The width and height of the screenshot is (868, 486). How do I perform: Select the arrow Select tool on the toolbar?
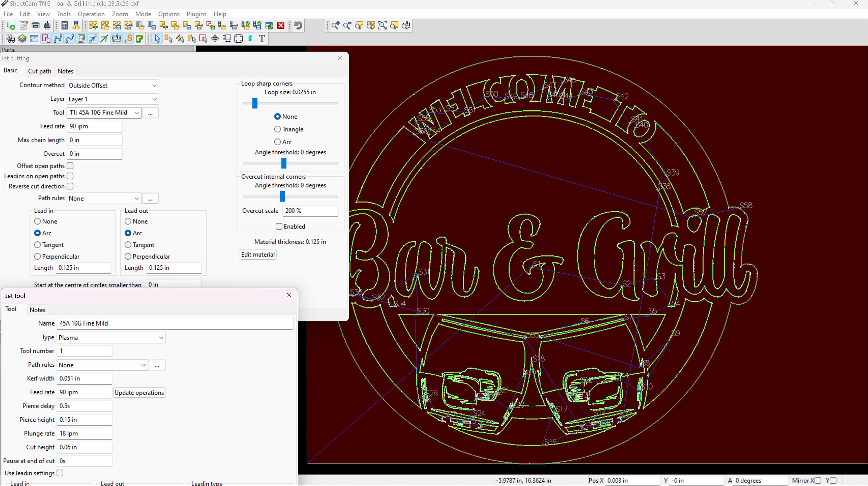pos(157,39)
